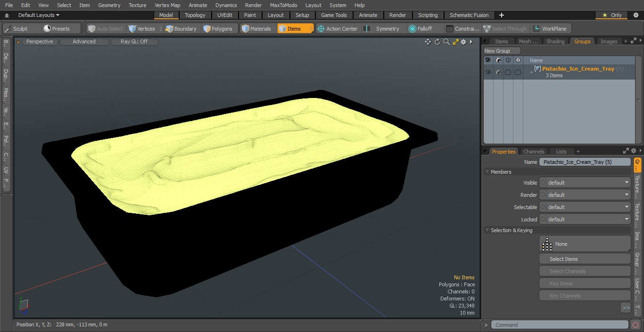Switch to the Channels tab
Screen dimensions: 644x332
(534, 152)
